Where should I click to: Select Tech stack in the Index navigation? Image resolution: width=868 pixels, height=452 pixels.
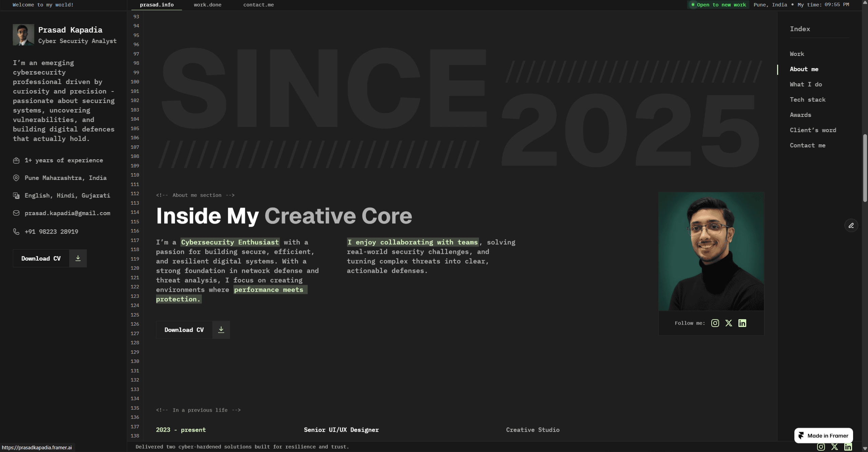tap(808, 99)
